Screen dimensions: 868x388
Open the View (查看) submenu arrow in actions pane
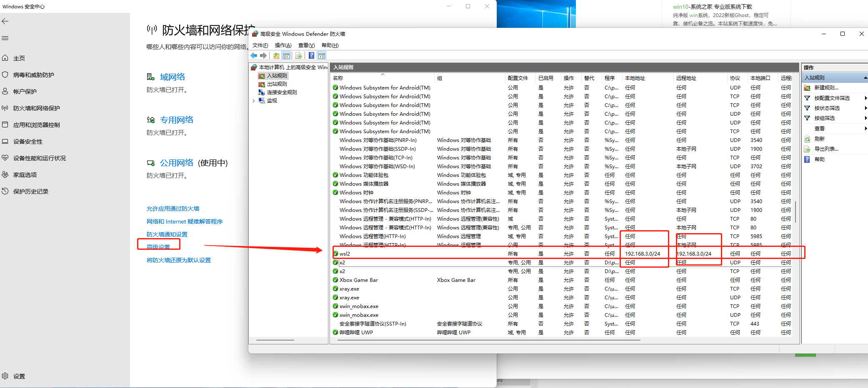tap(865, 129)
